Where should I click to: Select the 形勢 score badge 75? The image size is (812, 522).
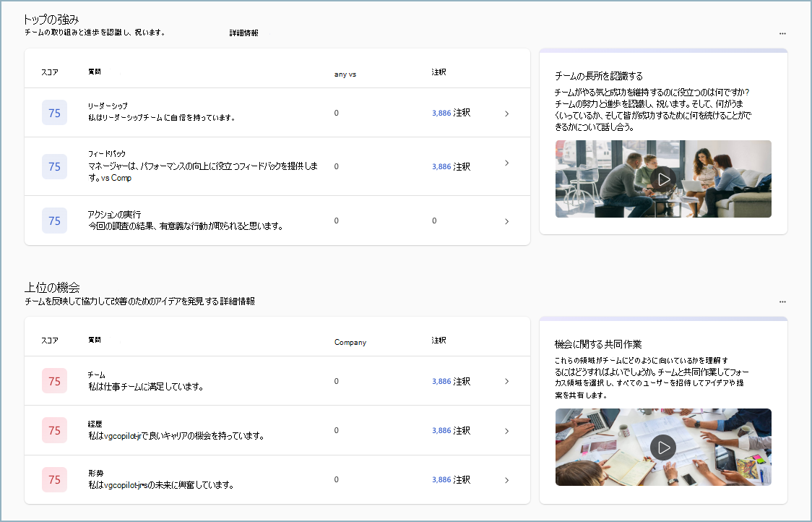[54, 479]
